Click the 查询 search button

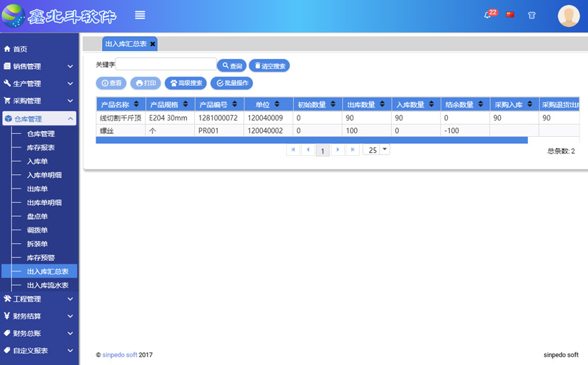(x=232, y=66)
